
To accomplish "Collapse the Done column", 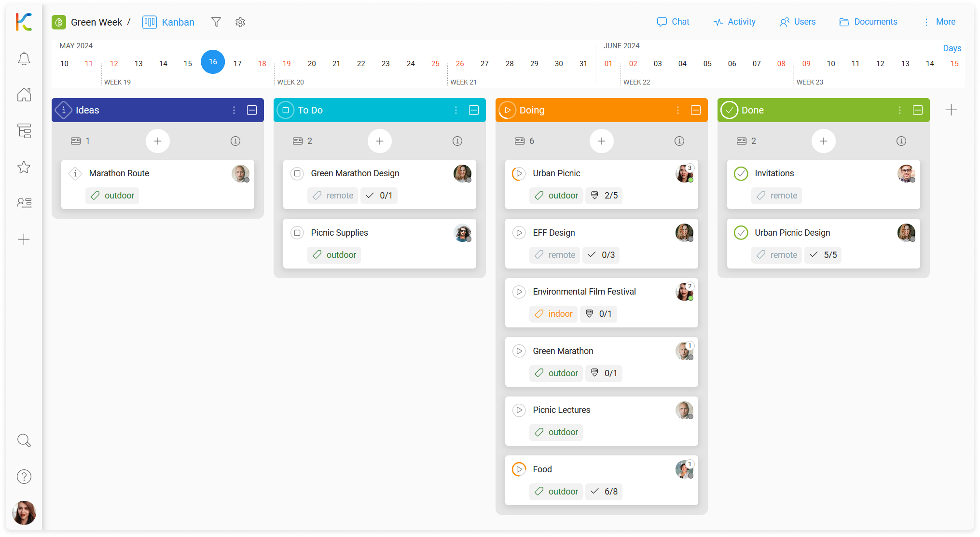I will coord(918,110).
